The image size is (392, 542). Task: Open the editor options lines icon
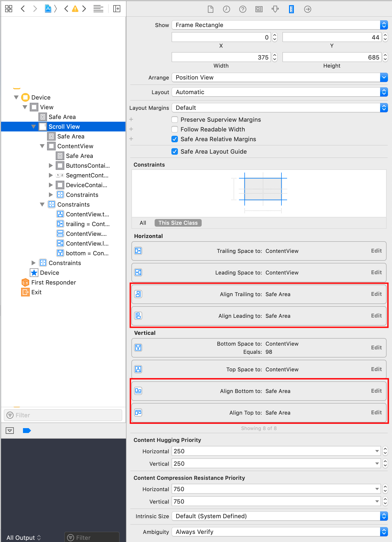[98, 9]
